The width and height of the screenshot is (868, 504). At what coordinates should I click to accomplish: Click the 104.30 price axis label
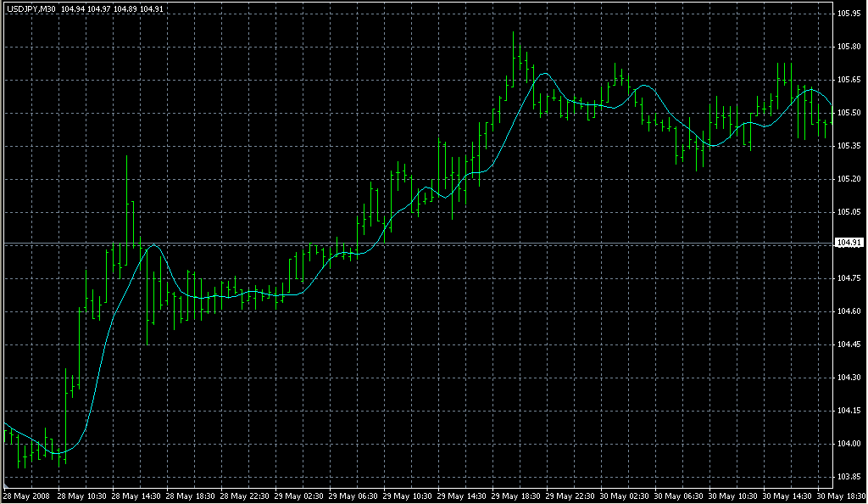(x=849, y=378)
